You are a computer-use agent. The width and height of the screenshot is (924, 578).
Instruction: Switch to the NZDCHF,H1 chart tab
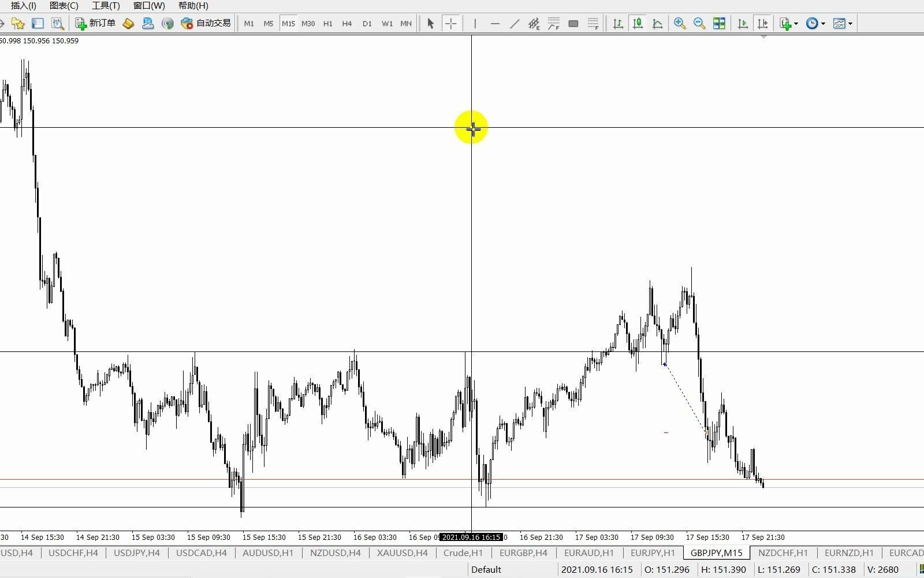tap(783, 553)
